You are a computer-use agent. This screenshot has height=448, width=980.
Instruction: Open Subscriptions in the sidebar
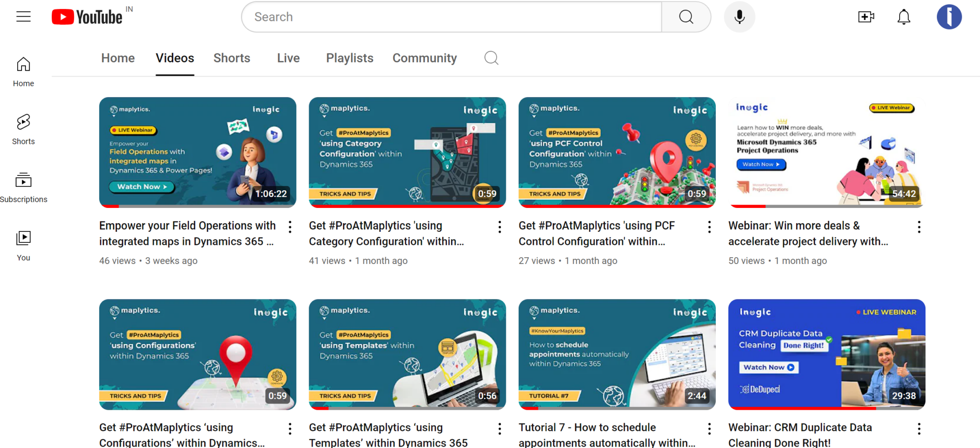tap(23, 187)
